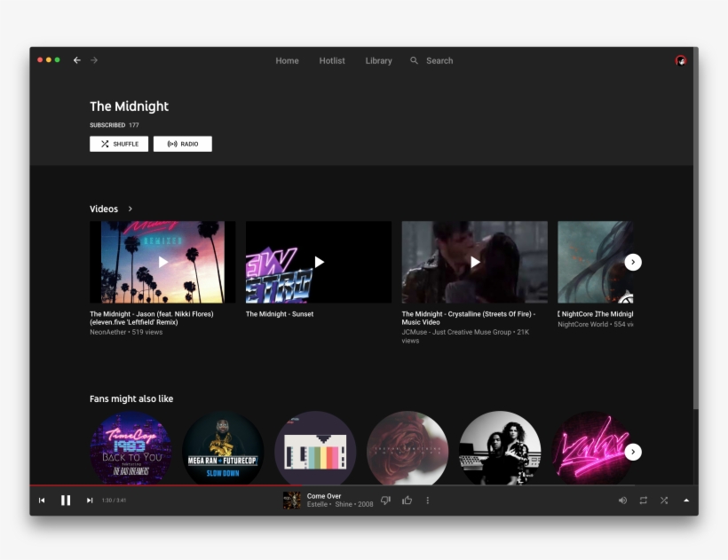Viewport: 728px width, 560px height.
Task: Toggle the Subscribed state for The Midnight
Action: coord(107,125)
